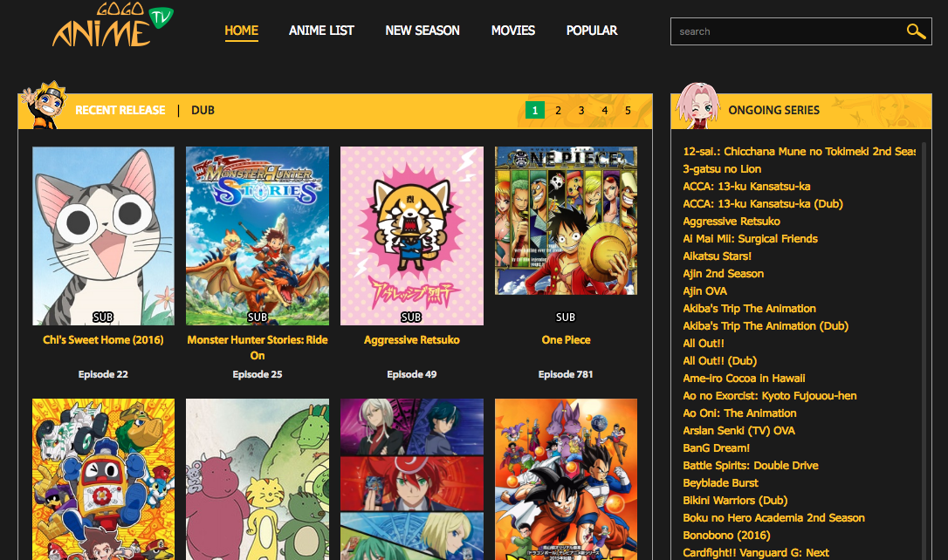
Task: Select page 1 of recent releases
Action: click(535, 110)
